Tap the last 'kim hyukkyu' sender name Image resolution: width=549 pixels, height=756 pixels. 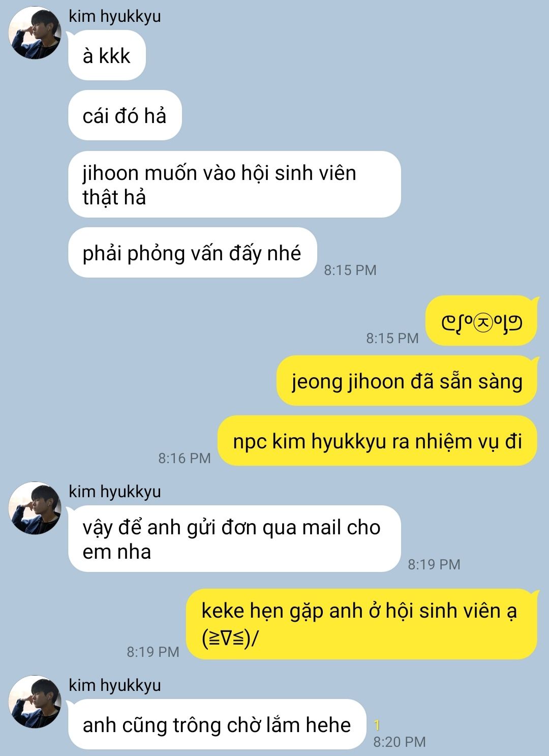115,685
